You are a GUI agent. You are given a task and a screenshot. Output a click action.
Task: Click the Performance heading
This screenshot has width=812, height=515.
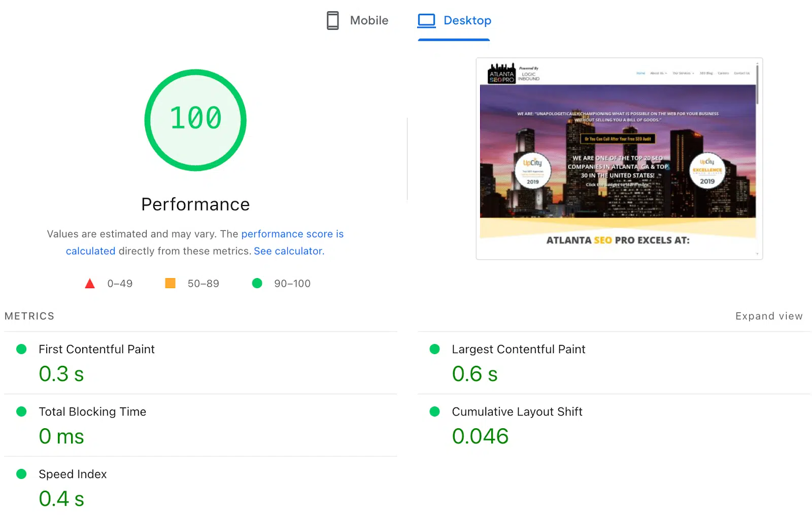[x=195, y=204]
